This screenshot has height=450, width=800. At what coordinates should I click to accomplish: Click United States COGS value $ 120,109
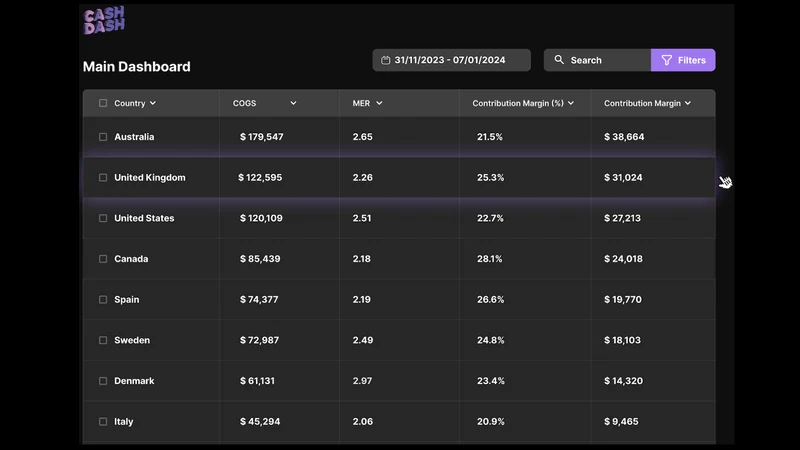click(261, 218)
